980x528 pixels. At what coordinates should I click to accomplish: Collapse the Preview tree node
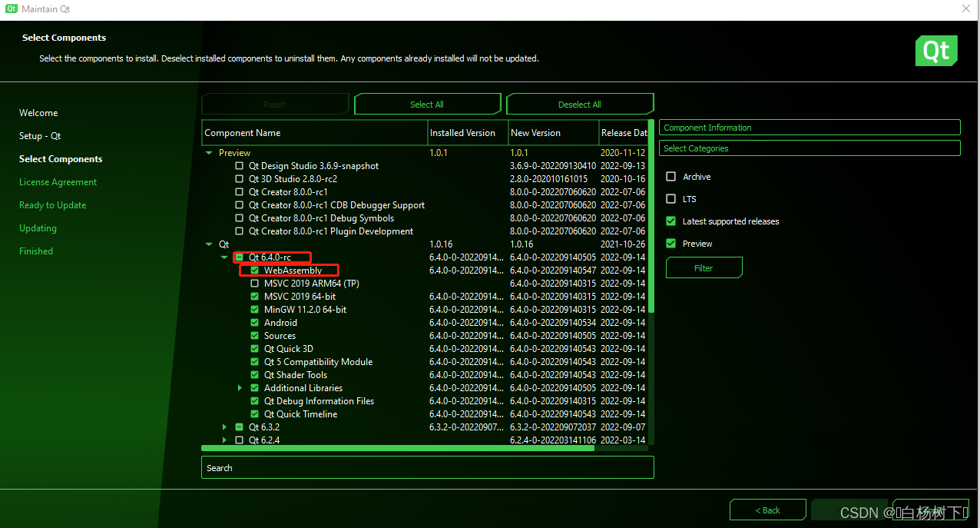coord(209,153)
